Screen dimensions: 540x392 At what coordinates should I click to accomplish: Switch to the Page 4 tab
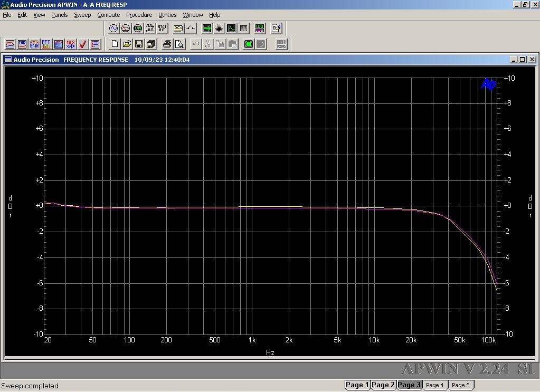tap(434, 385)
